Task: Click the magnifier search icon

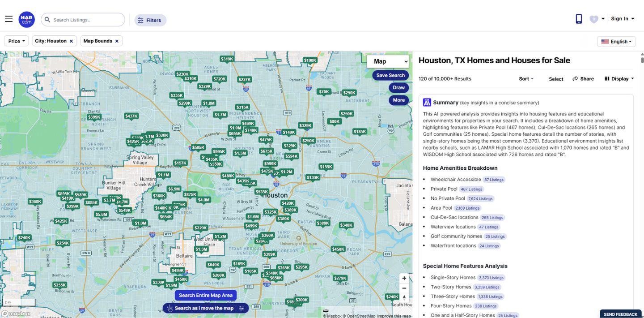Action: pyautogui.click(x=47, y=20)
